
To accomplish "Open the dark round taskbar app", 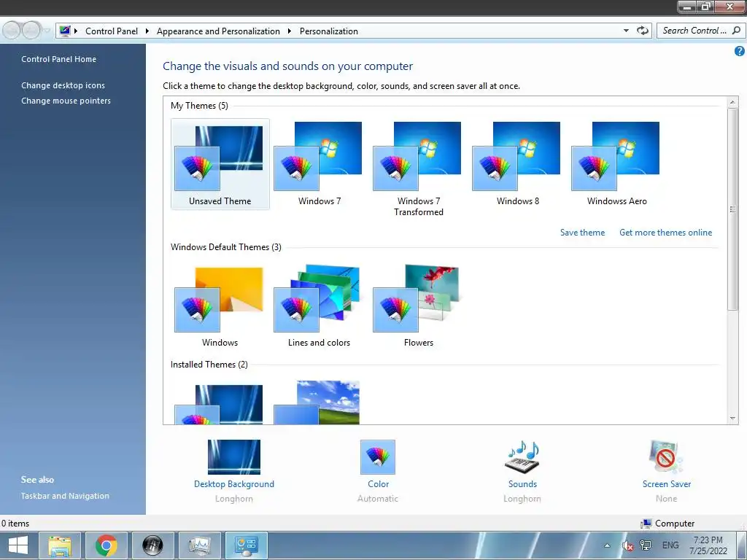I will click(152, 545).
